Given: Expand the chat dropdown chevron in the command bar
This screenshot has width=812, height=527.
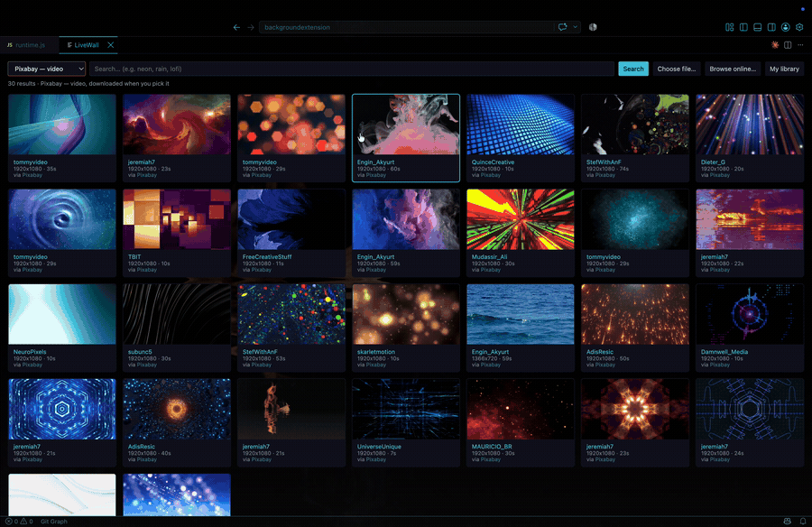Looking at the screenshot, I should point(576,27).
